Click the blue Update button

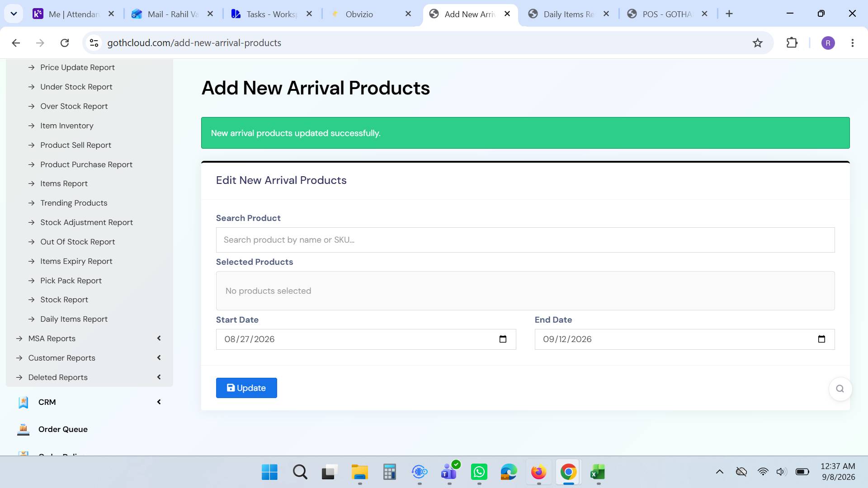(x=246, y=388)
